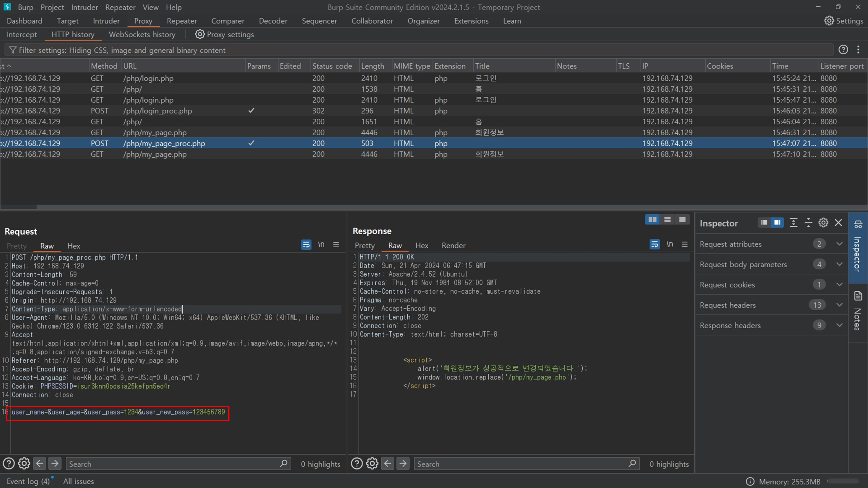This screenshot has height=488, width=868.
Task: Click the memory usage progress bar
Action: 843,481
